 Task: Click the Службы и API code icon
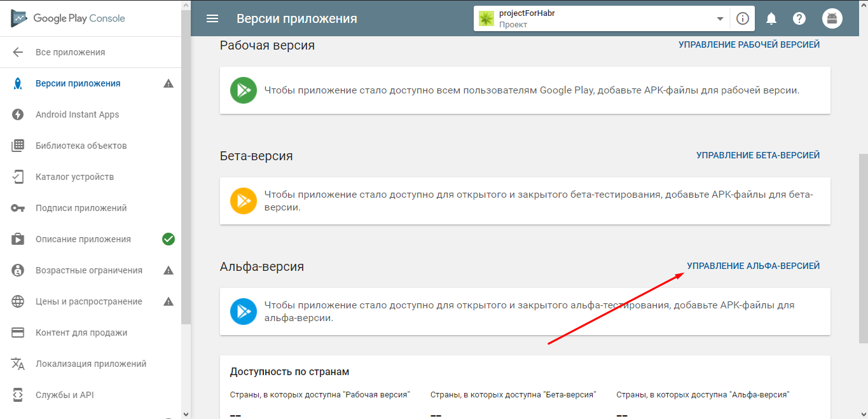18,395
